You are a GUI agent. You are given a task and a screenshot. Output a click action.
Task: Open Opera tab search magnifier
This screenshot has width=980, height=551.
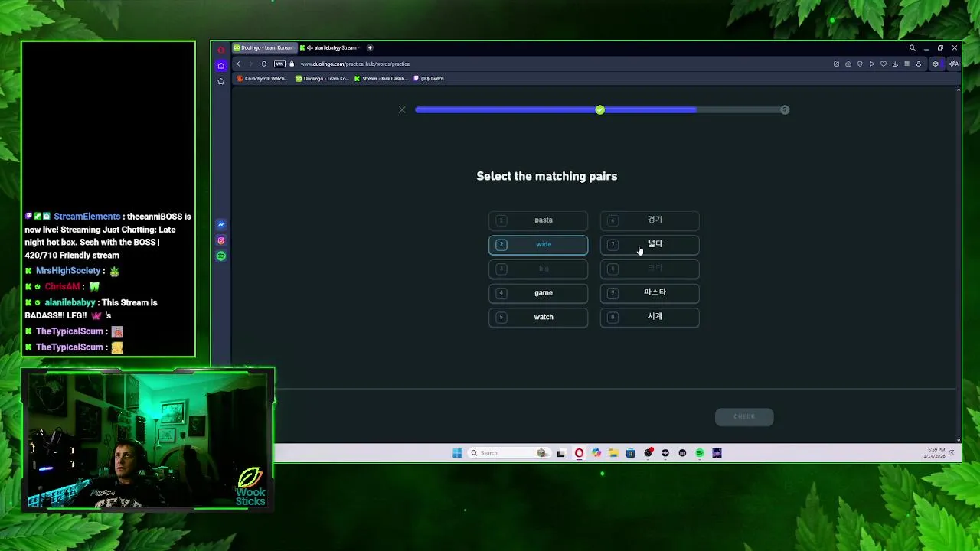[912, 47]
